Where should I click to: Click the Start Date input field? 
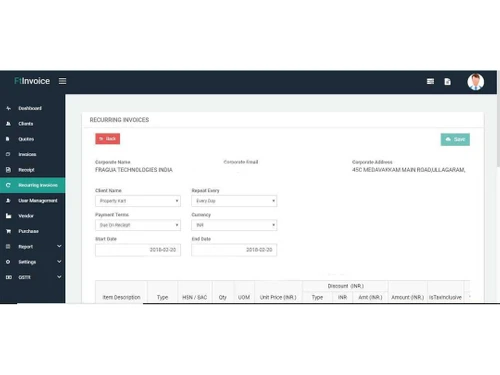coord(138,250)
